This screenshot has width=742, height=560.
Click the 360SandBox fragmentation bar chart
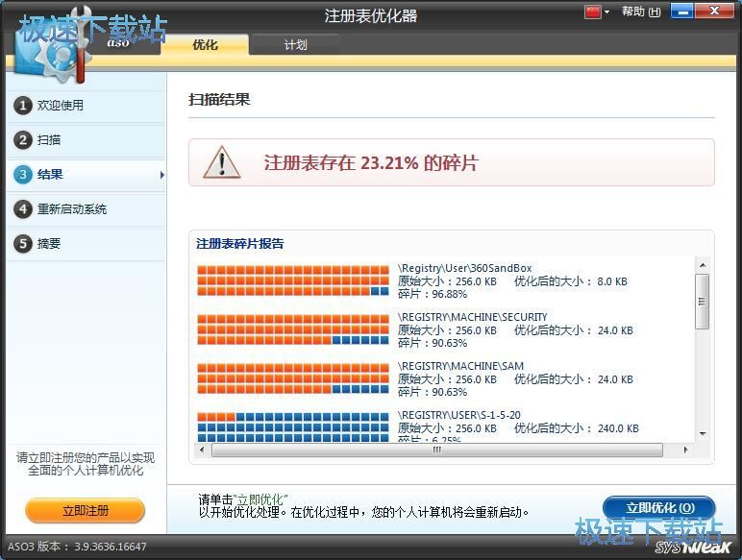(293, 280)
